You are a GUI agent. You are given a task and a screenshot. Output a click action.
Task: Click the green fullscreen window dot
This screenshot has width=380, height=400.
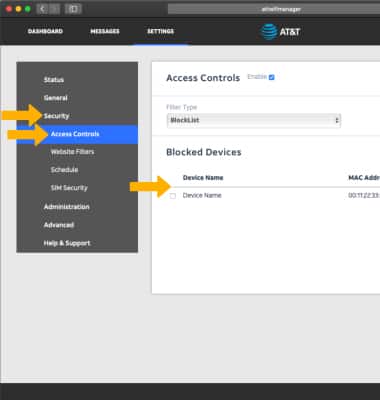(x=28, y=9)
